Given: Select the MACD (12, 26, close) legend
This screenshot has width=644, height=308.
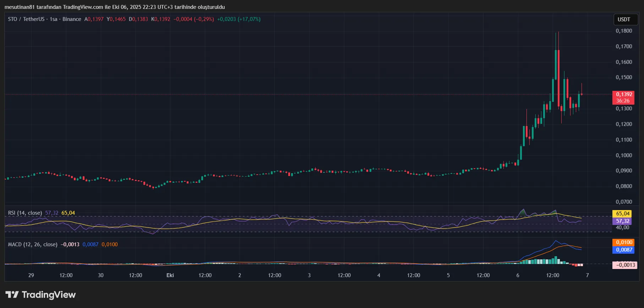Looking at the screenshot, I should pyautogui.click(x=33, y=244).
